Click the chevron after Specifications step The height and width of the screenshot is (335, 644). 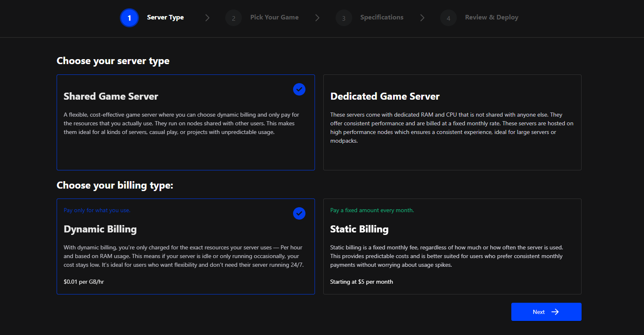pyautogui.click(x=422, y=18)
